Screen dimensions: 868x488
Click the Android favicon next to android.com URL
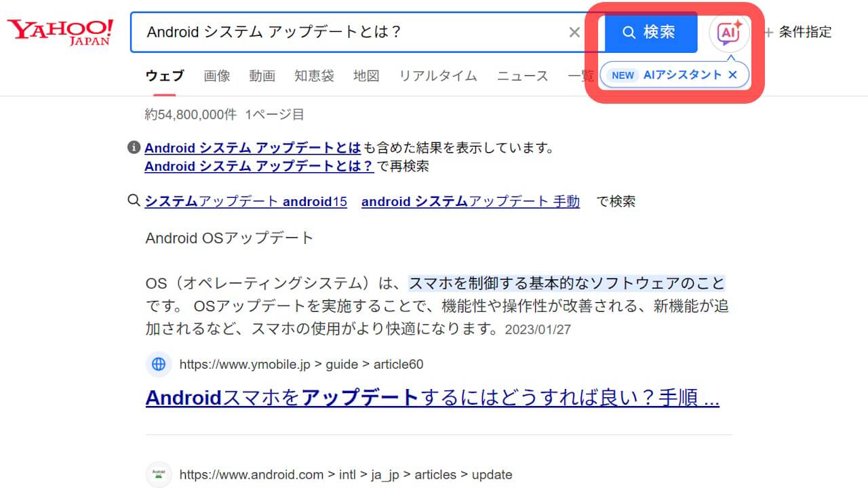[x=159, y=474]
